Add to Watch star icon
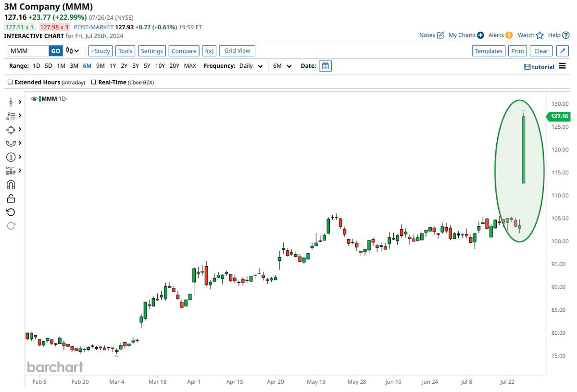577x392 pixels. pyautogui.click(x=539, y=35)
